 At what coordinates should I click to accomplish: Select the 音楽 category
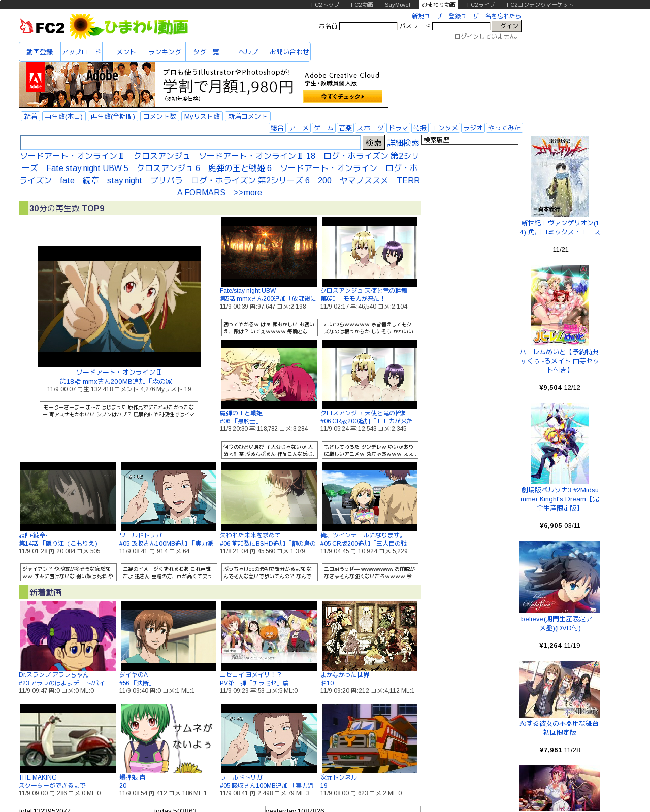point(345,128)
